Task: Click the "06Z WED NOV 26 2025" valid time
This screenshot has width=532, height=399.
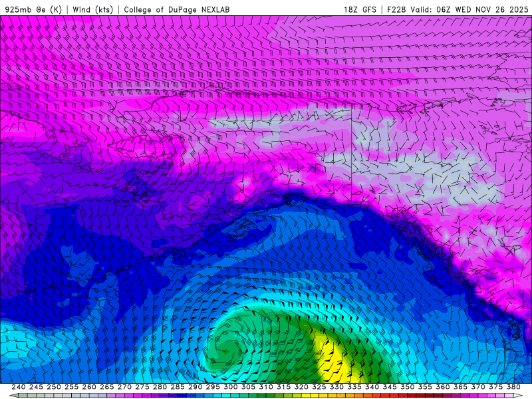Action: pos(483,10)
